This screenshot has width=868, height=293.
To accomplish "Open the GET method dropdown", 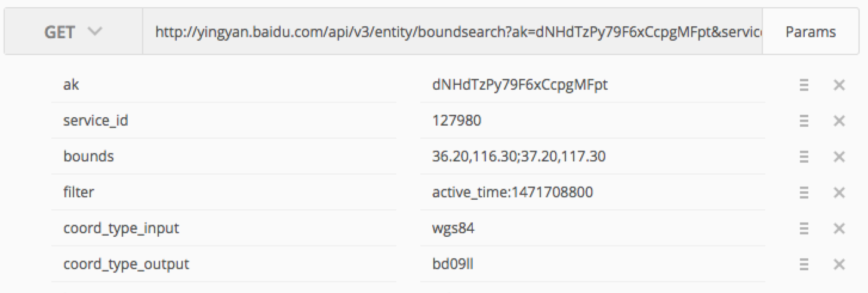I will pyautogui.click(x=73, y=32).
